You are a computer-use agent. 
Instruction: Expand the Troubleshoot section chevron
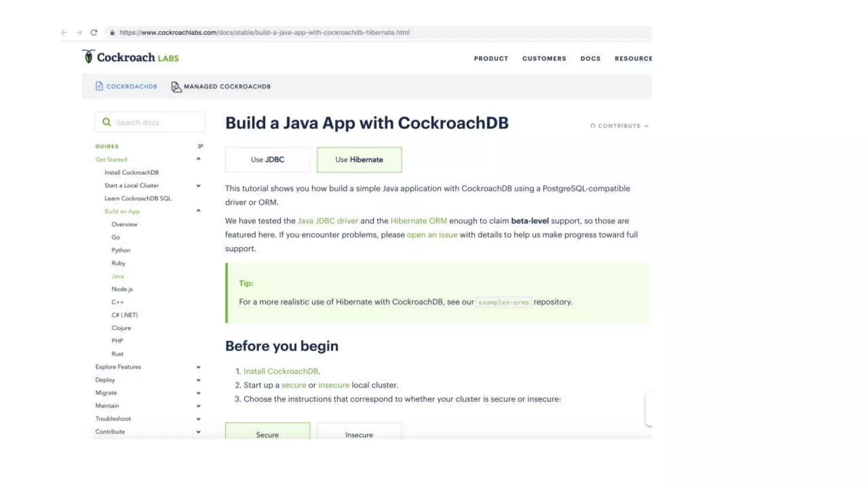click(x=198, y=419)
